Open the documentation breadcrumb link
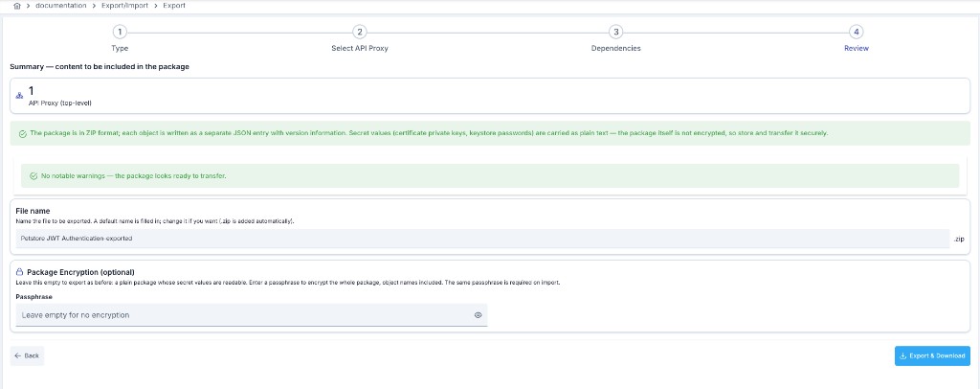980x389 pixels. click(60, 6)
